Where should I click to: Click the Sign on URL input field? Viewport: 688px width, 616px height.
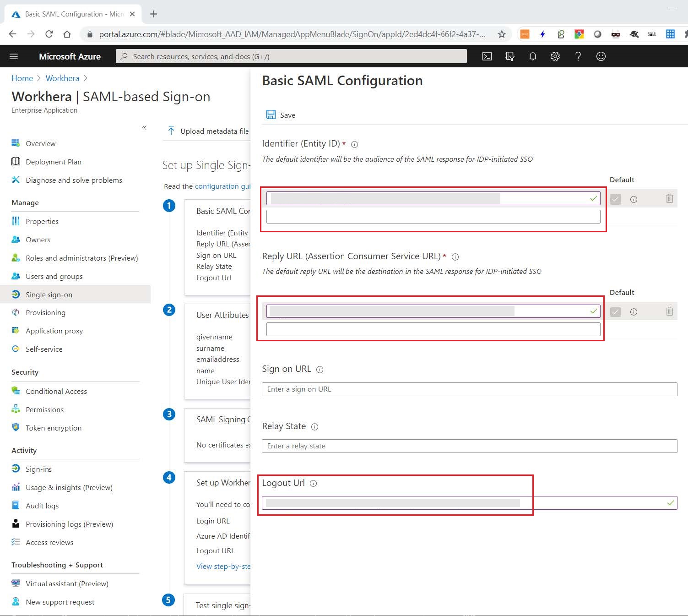coord(469,389)
